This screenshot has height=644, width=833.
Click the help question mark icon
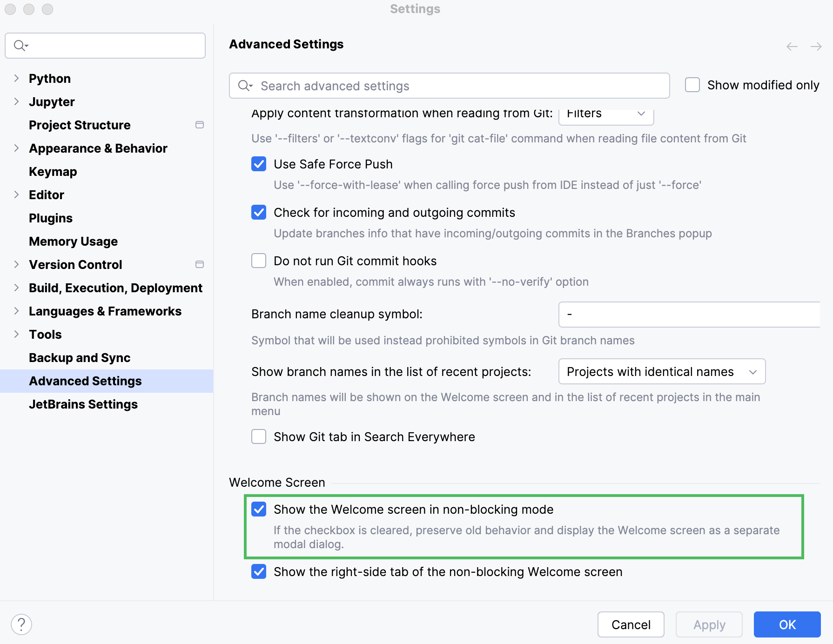click(21, 624)
